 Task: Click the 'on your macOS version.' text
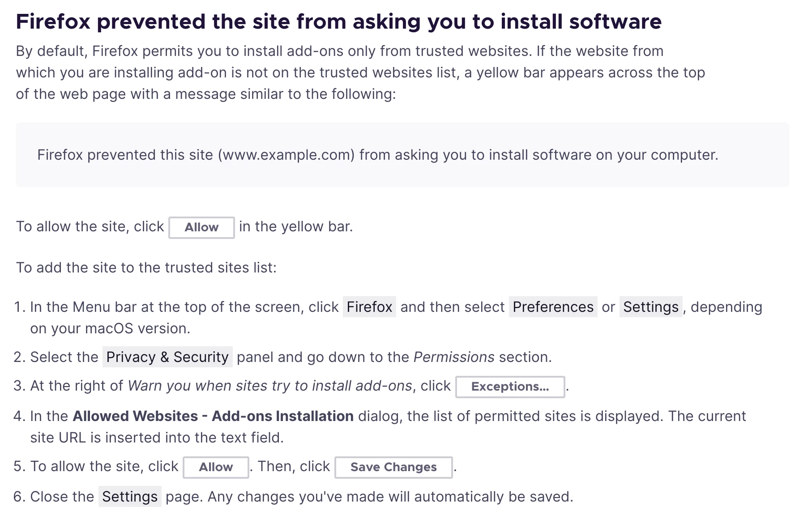[110, 328]
